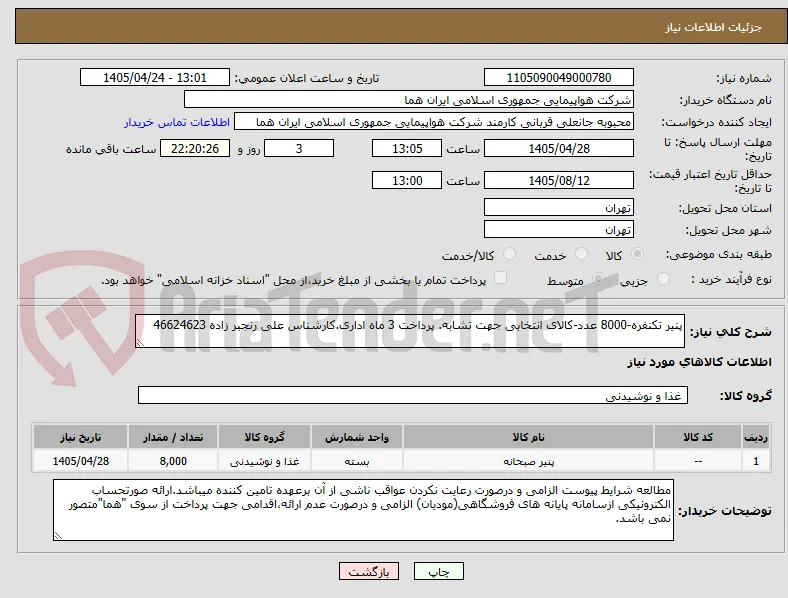Open the اطلاعات تماس خریدار link
The width and height of the screenshot is (788, 598).
177,122
